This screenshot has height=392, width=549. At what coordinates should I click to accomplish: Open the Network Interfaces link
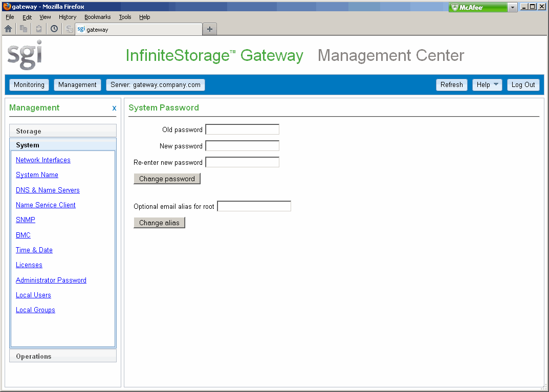(43, 160)
